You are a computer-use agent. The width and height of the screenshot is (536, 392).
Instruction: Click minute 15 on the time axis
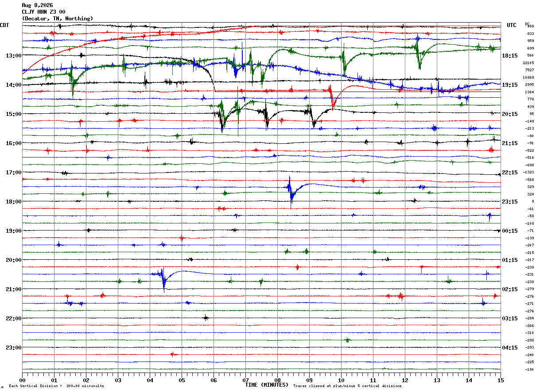point(501,380)
